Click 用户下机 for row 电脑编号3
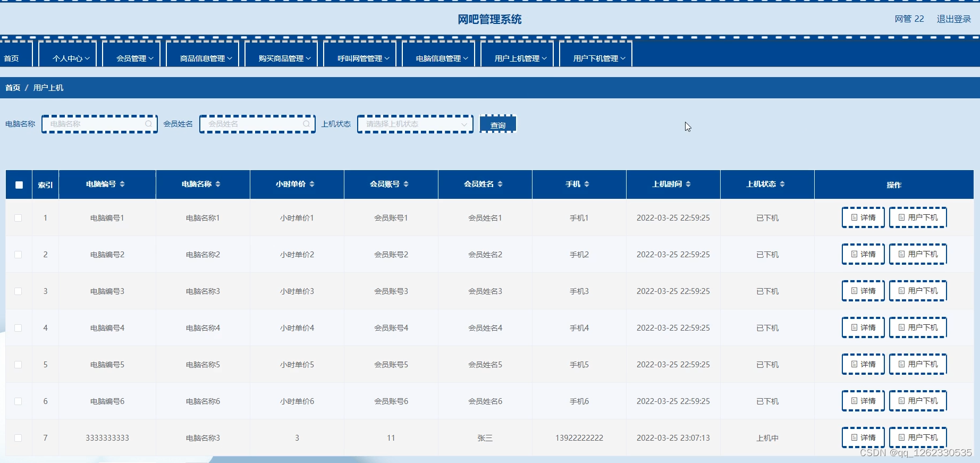 click(918, 291)
